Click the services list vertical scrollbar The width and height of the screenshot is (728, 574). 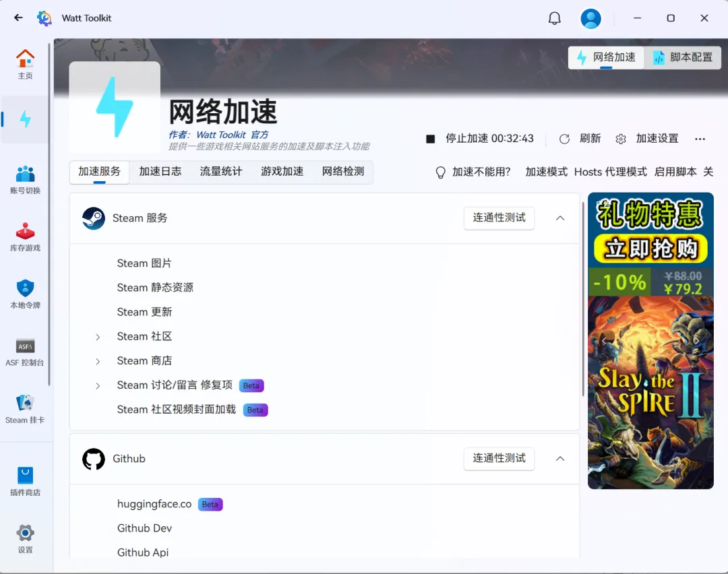click(583, 299)
